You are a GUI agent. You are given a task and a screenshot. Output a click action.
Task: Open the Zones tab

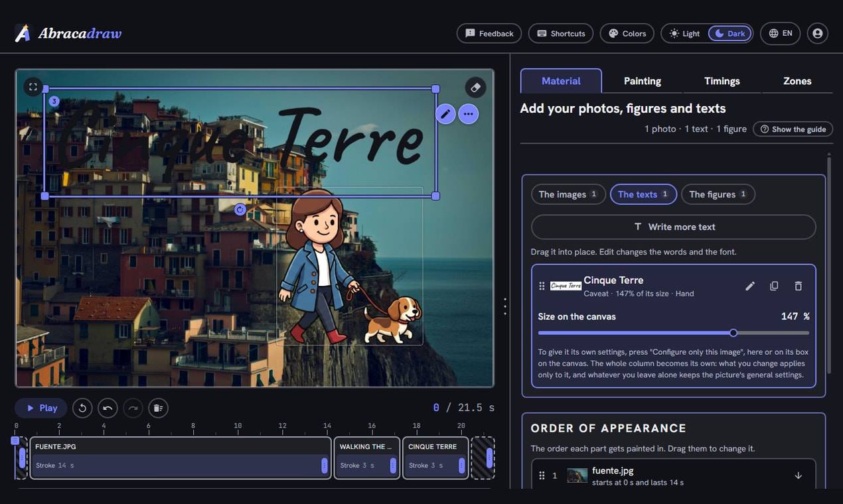click(797, 81)
